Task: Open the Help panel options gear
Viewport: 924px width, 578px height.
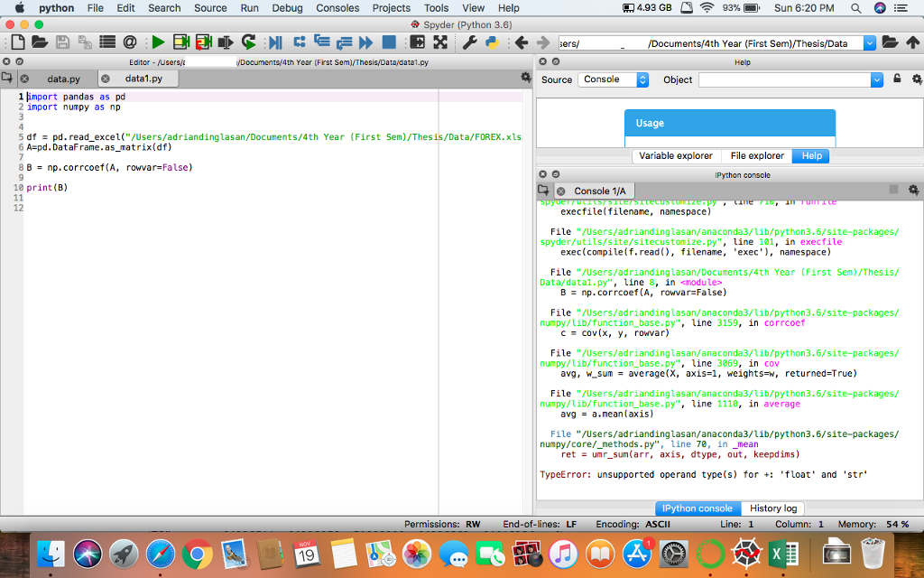Action: point(917,79)
